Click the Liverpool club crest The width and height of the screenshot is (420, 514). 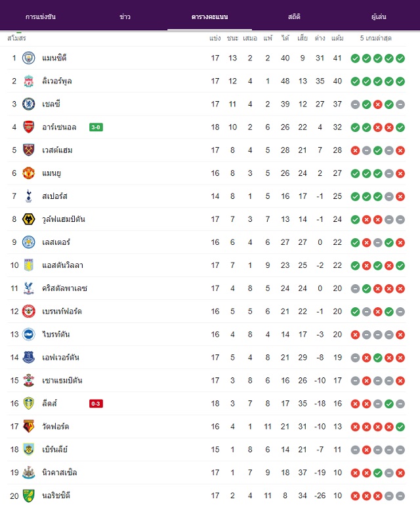point(28,81)
